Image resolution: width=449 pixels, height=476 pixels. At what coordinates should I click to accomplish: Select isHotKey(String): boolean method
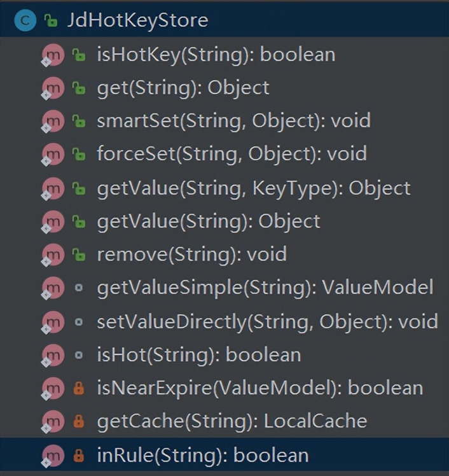216,55
